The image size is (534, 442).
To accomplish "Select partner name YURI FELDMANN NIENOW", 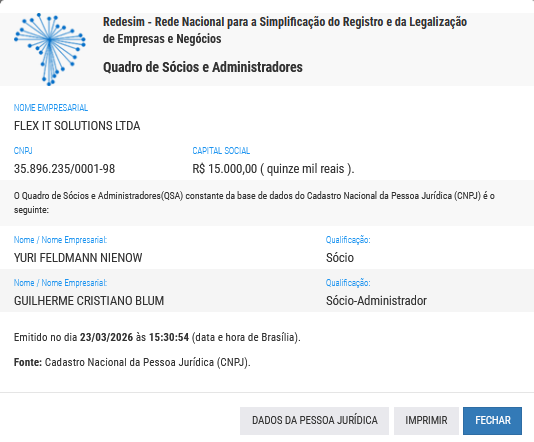I will click(x=78, y=258).
